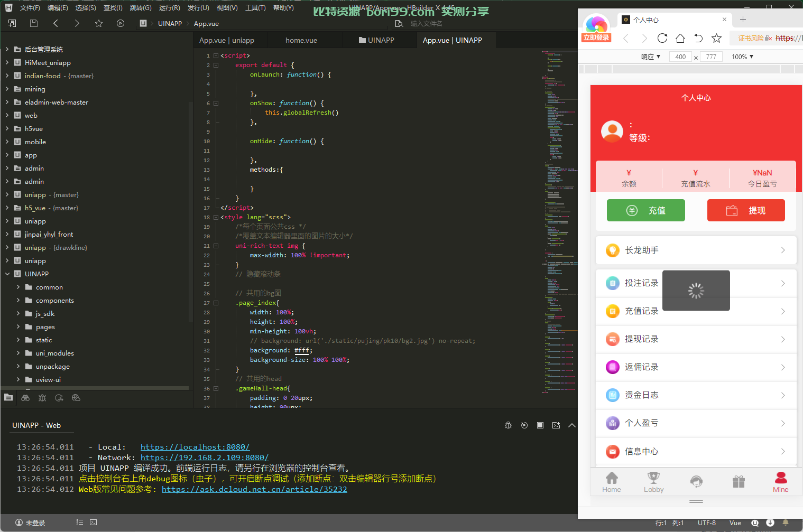Click the red 提现 button
The width and height of the screenshot is (803, 532).
point(746,210)
